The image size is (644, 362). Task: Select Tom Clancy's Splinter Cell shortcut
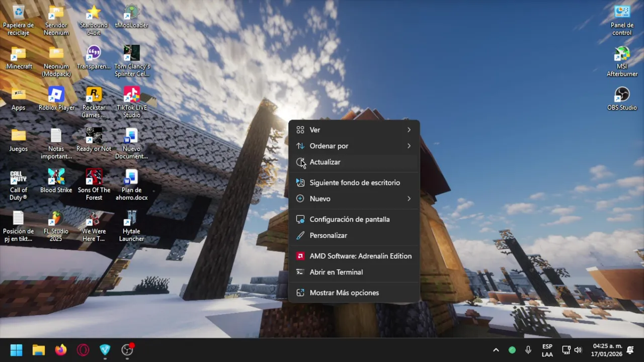tap(131, 61)
